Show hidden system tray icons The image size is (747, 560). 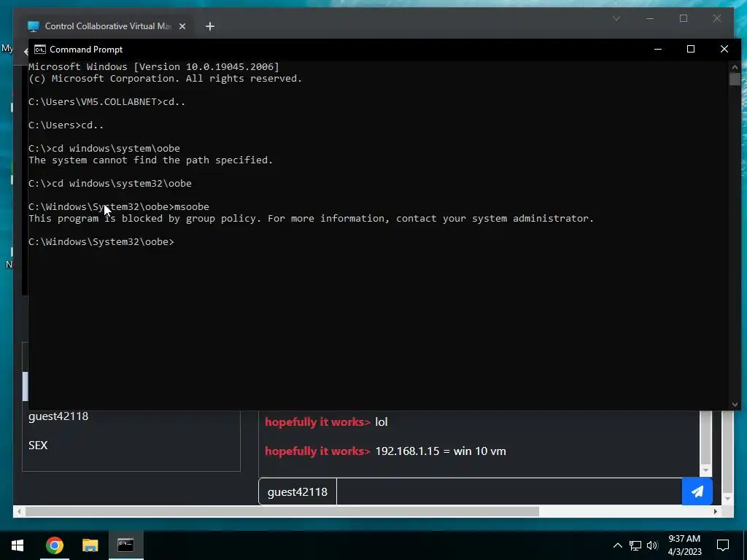pos(617,545)
